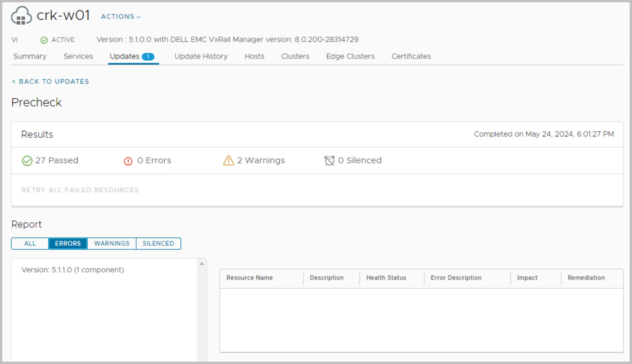The width and height of the screenshot is (632, 364).
Task: Filter report by WARNINGS
Action: (111, 243)
